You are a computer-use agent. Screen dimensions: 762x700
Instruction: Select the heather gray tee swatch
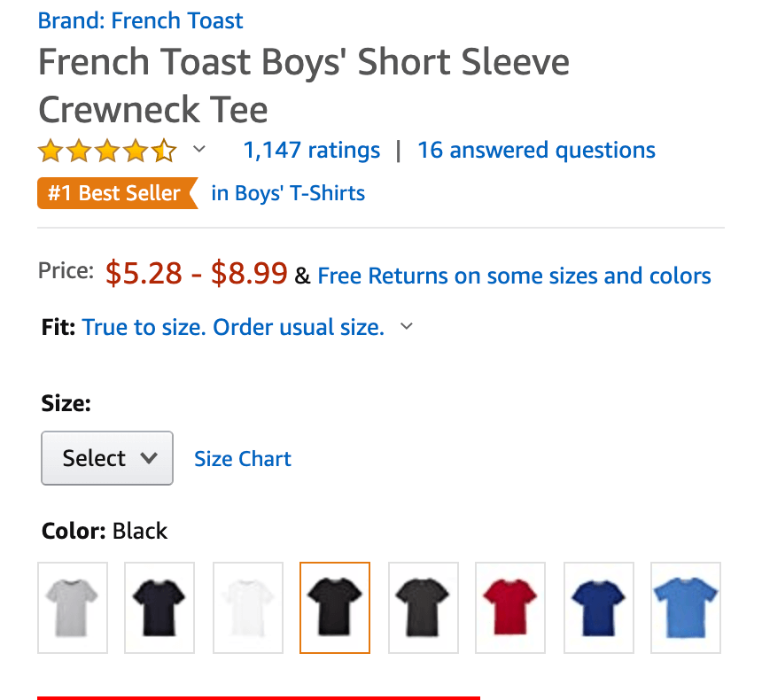click(x=73, y=607)
